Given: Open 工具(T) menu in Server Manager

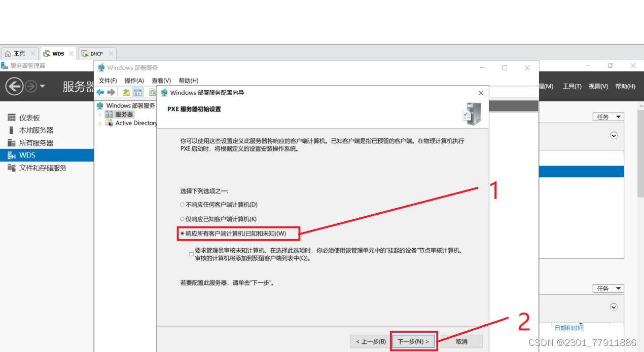Looking at the screenshot, I should coord(572,86).
